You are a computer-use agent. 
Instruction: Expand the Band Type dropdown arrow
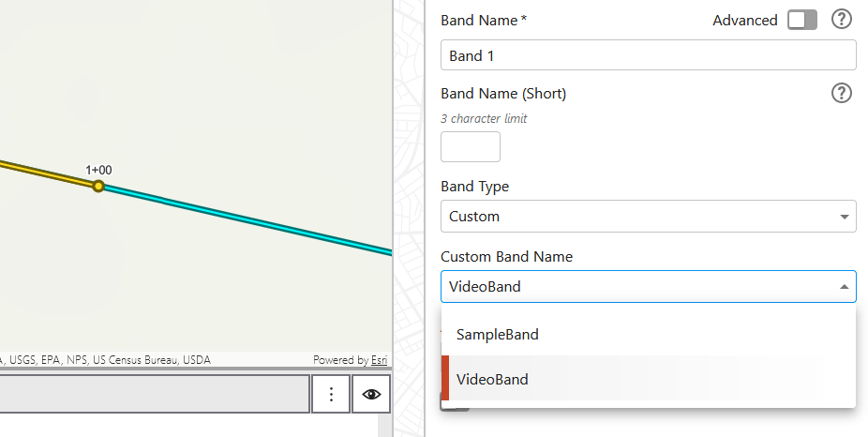(x=844, y=217)
